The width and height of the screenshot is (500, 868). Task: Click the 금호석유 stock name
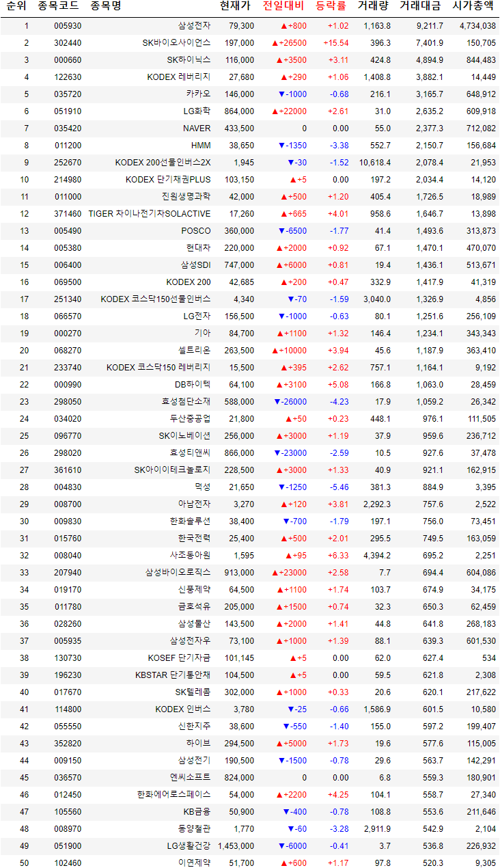[x=195, y=607]
